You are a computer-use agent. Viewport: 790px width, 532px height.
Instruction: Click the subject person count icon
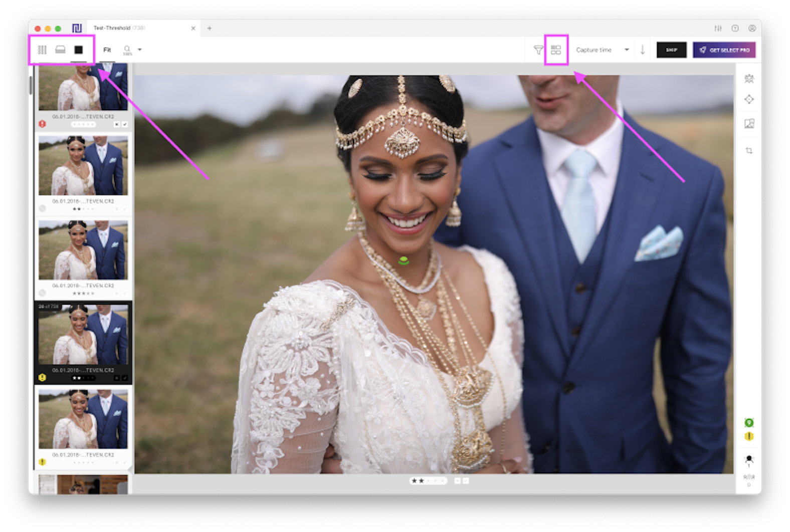[x=749, y=461]
